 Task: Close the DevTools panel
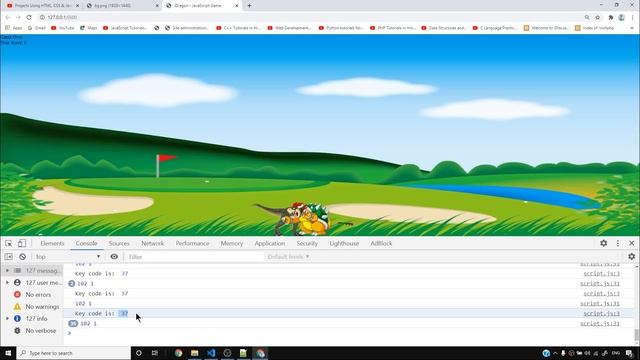[631, 243]
